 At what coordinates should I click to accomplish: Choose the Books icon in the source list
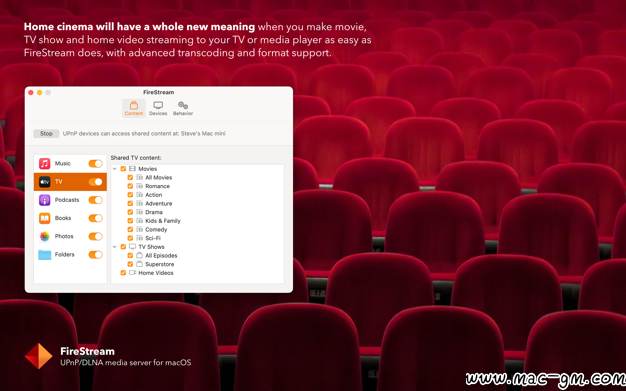click(x=44, y=218)
